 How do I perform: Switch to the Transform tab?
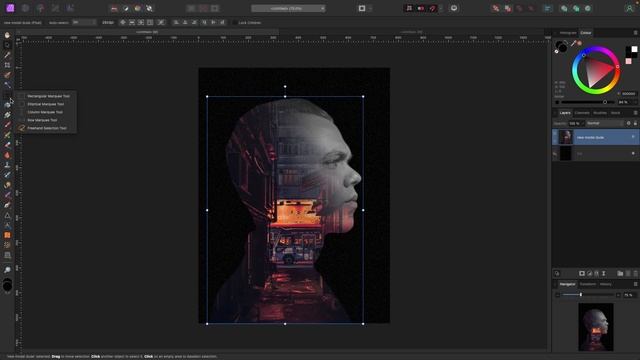588,284
